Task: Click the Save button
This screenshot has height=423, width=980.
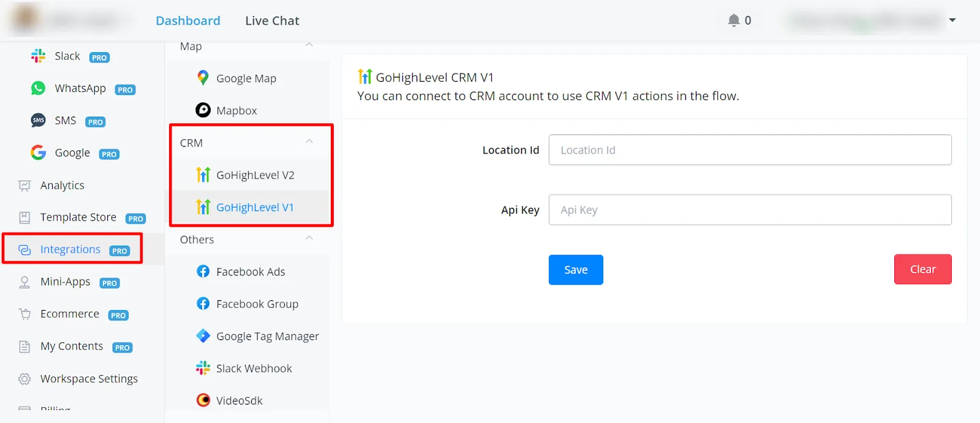Action: [x=576, y=270]
